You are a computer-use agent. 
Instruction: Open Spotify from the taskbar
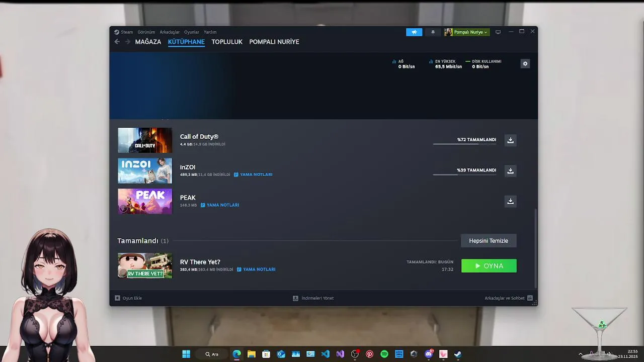pos(384,354)
